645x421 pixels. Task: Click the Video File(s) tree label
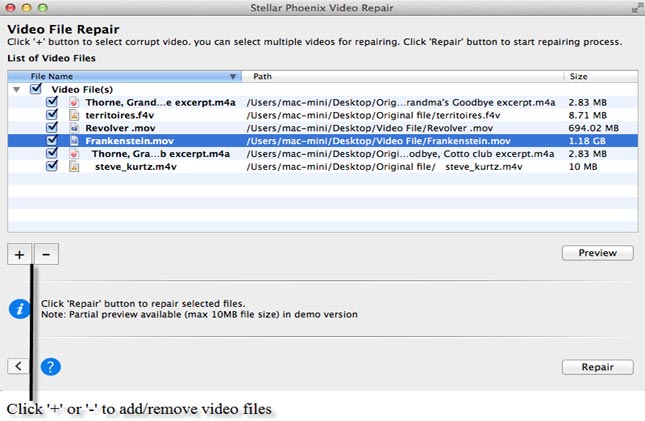click(x=82, y=89)
